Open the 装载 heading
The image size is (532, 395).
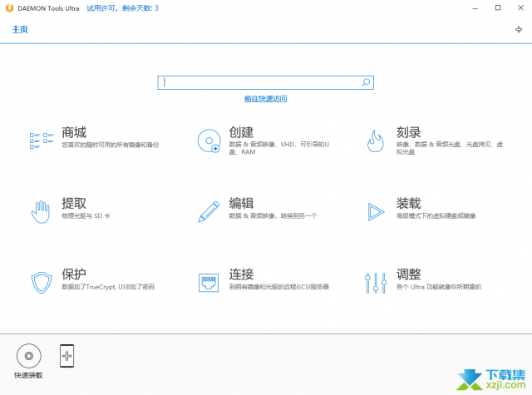(x=408, y=203)
